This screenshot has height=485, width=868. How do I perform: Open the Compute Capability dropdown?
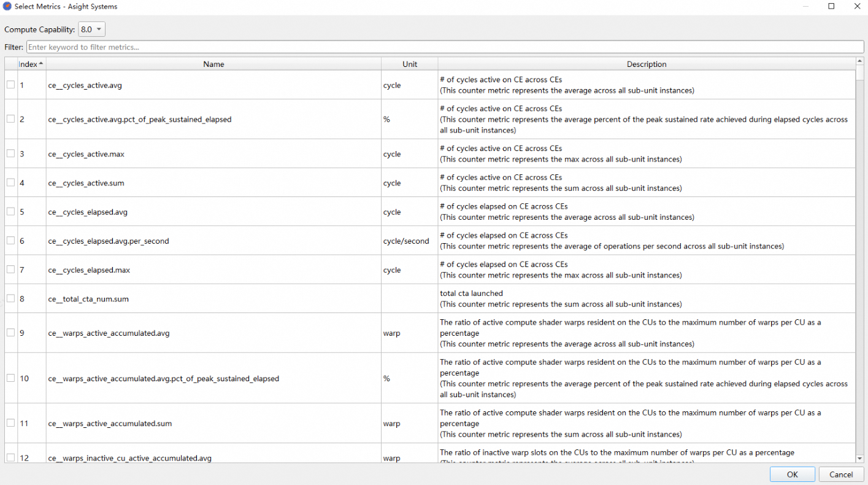91,29
